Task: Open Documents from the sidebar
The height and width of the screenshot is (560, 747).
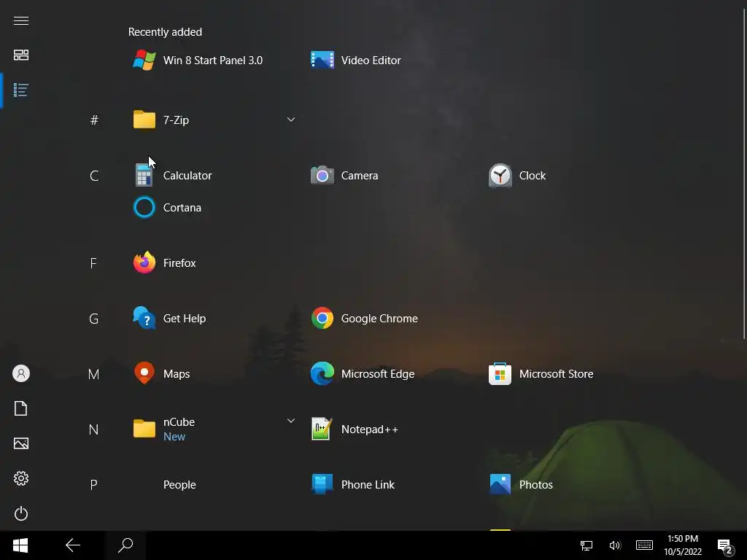Action: point(21,408)
